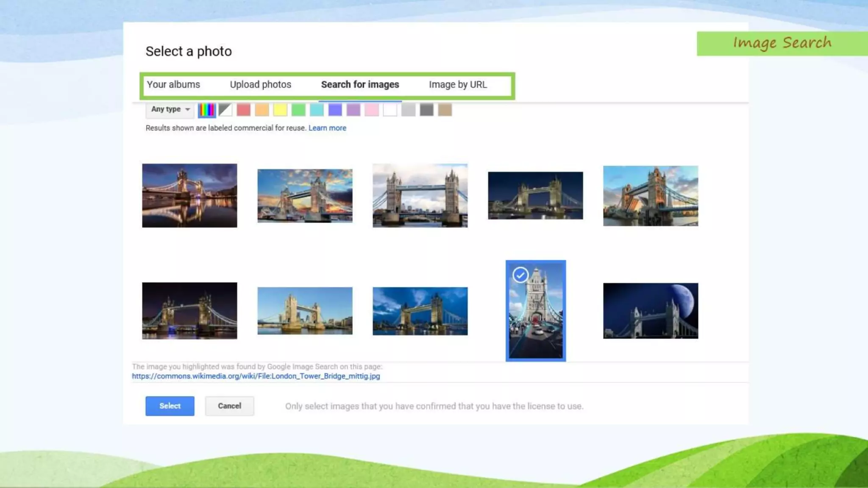The image size is (868, 488).
Task: Filter images by orange color swatch
Action: (262, 110)
